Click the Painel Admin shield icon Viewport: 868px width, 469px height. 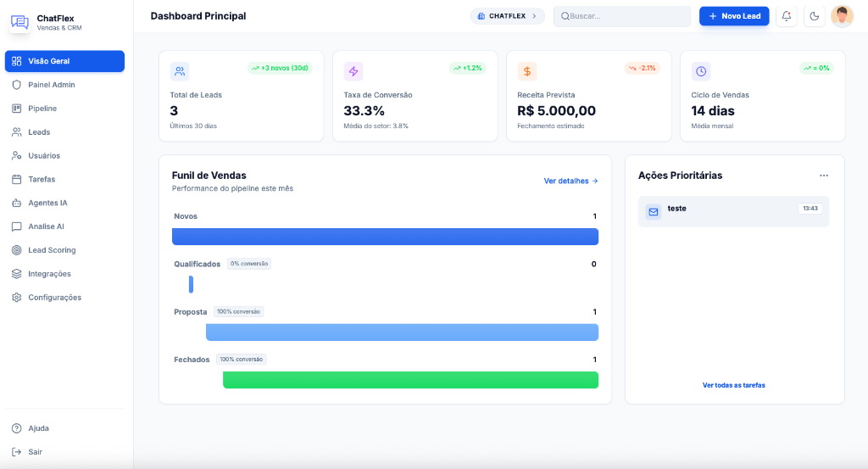[17, 85]
